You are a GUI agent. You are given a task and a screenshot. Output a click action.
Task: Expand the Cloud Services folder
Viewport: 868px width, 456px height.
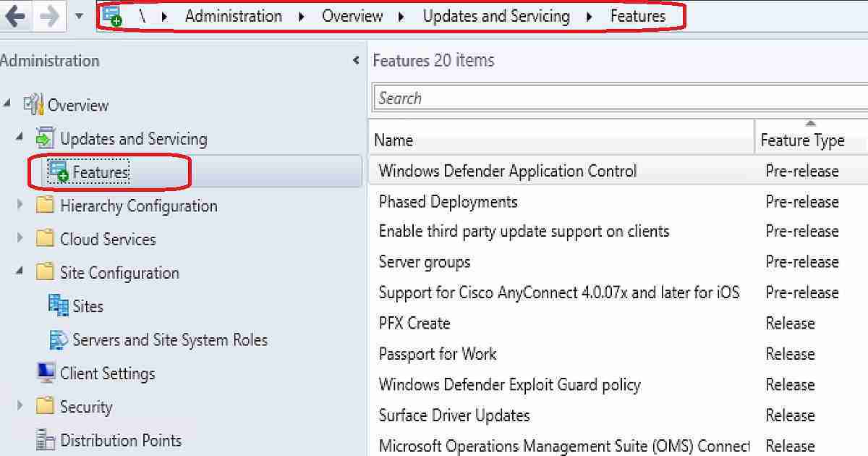18,239
